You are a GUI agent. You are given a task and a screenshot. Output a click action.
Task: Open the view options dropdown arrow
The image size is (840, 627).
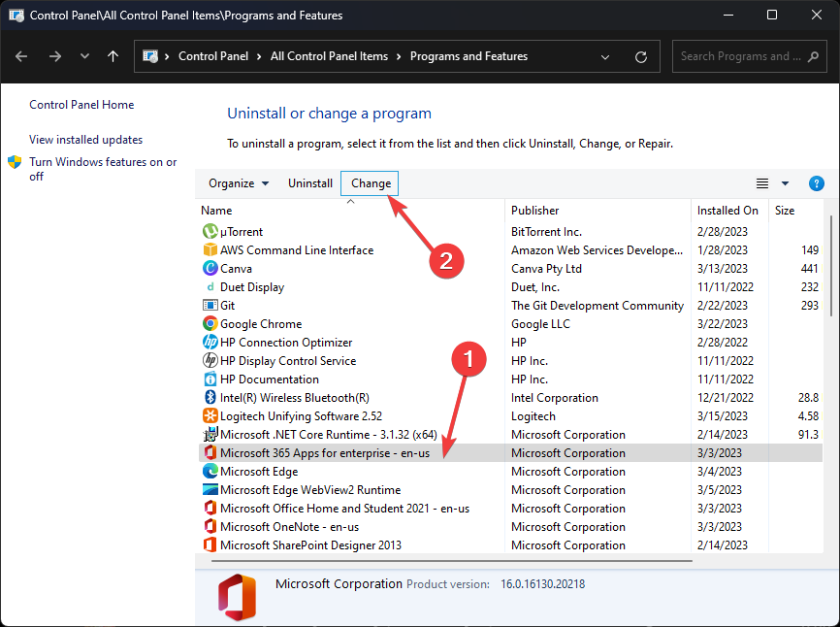[785, 183]
